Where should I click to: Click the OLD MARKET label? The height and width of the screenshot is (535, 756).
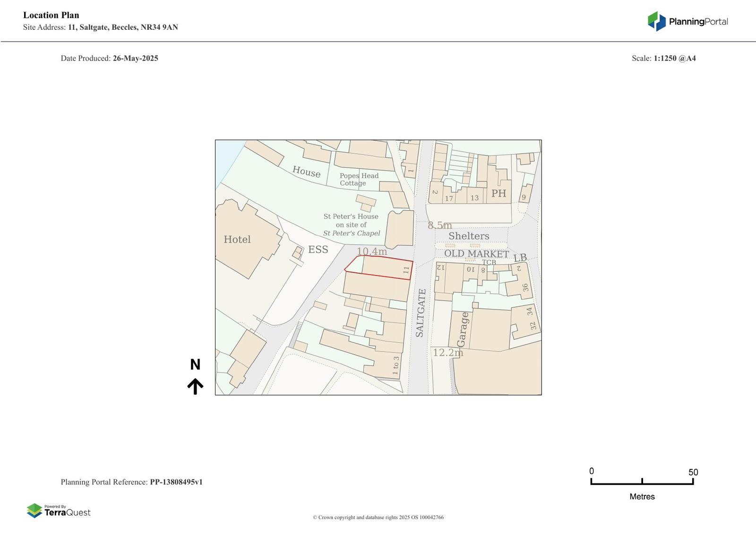pos(476,254)
